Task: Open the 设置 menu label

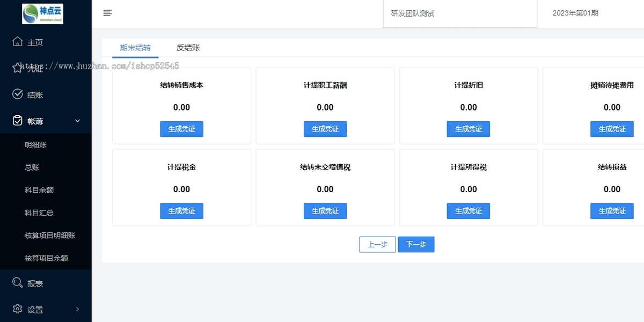Action: (x=35, y=310)
